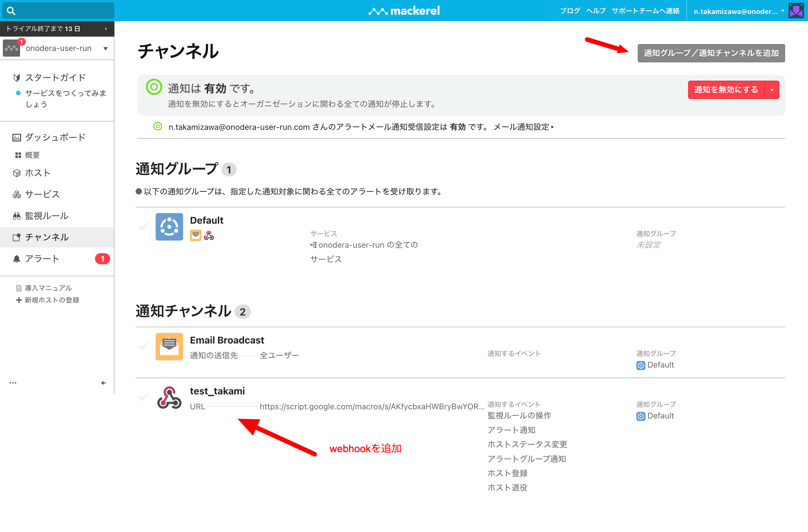Expand the n.takamizawa account menu
This screenshot has width=808, height=532.
point(738,11)
